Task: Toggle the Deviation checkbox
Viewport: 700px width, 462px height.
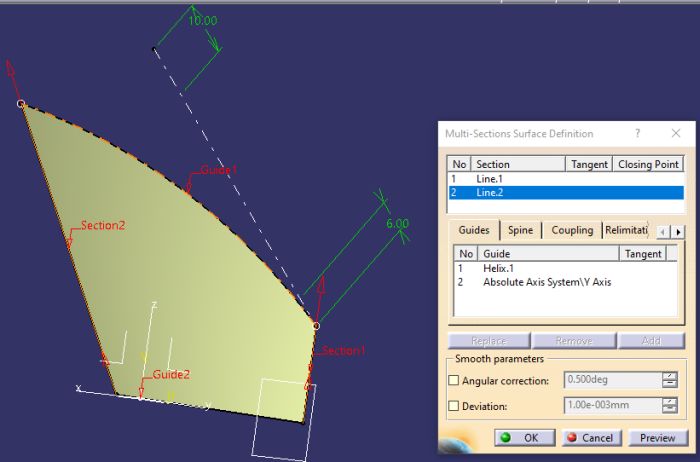Action: point(454,406)
